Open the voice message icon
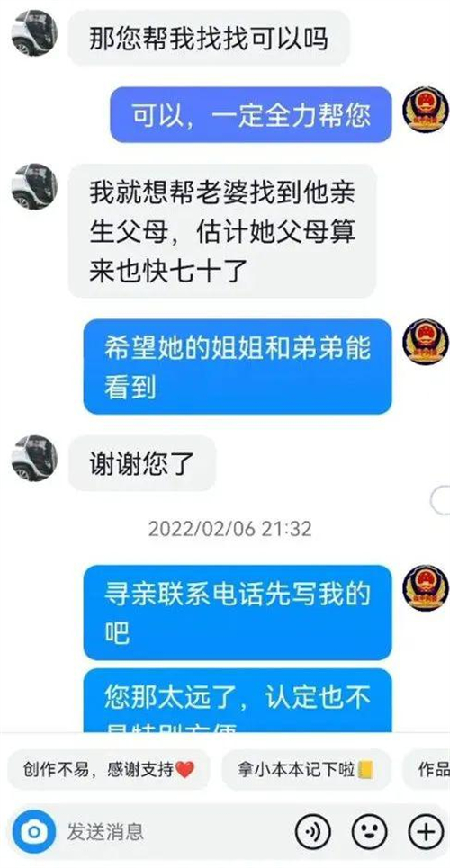The image size is (450, 868). 312,831
